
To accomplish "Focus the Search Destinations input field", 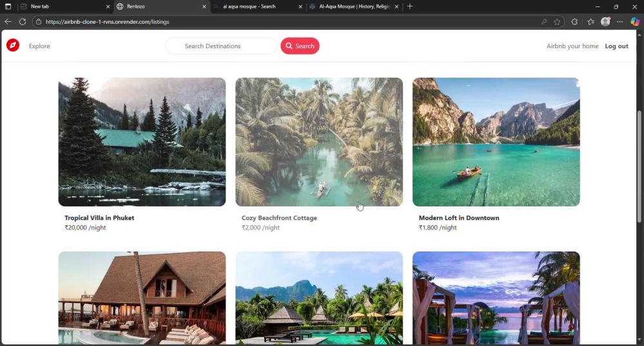I will (x=221, y=46).
